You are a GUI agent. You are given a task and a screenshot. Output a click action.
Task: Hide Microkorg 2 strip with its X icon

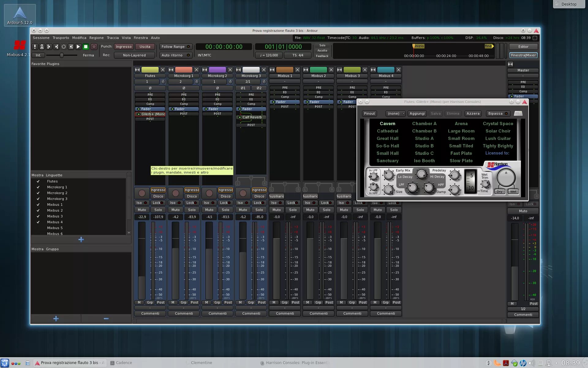click(x=230, y=70)
